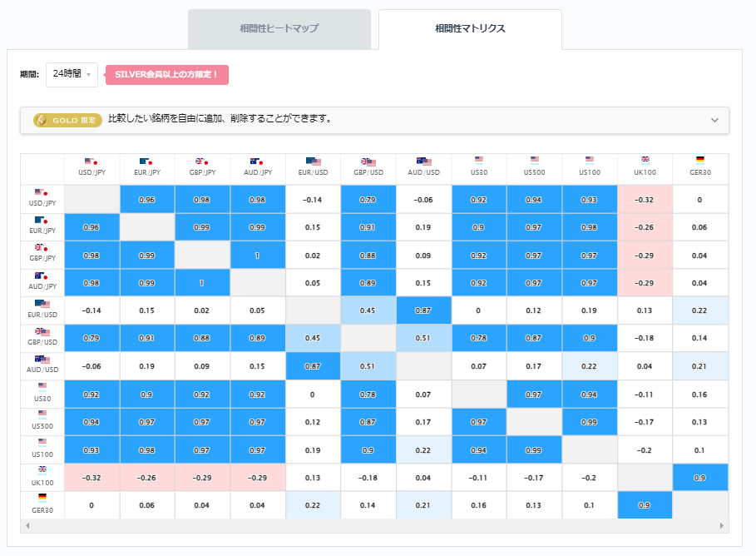Click the -0.26 cell in UK100 row

[147, 478]
